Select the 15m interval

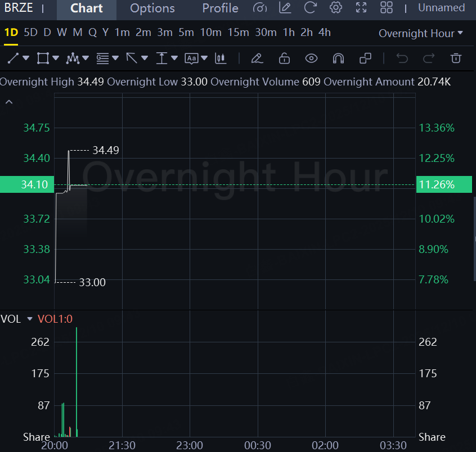point(238,33)
